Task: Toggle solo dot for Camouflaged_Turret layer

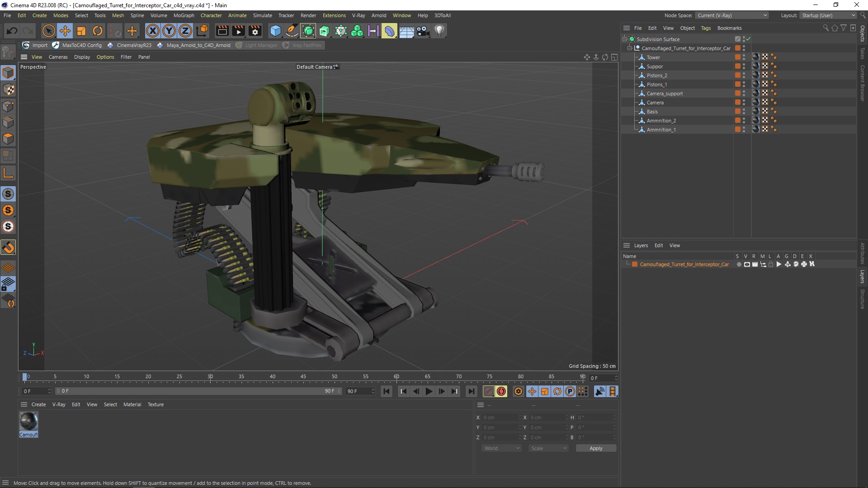Action: [x=739, y=264]
